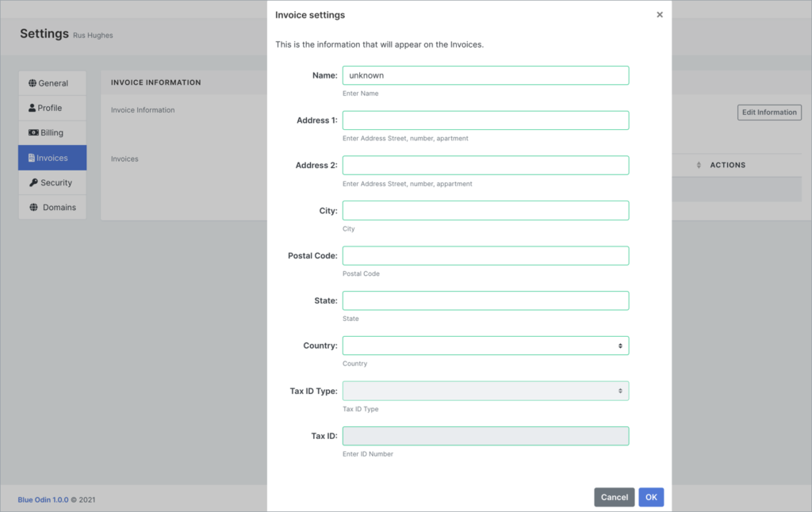812x512 pixels.
Task: Click into the Address 1 field
Action: coord(485,120)
